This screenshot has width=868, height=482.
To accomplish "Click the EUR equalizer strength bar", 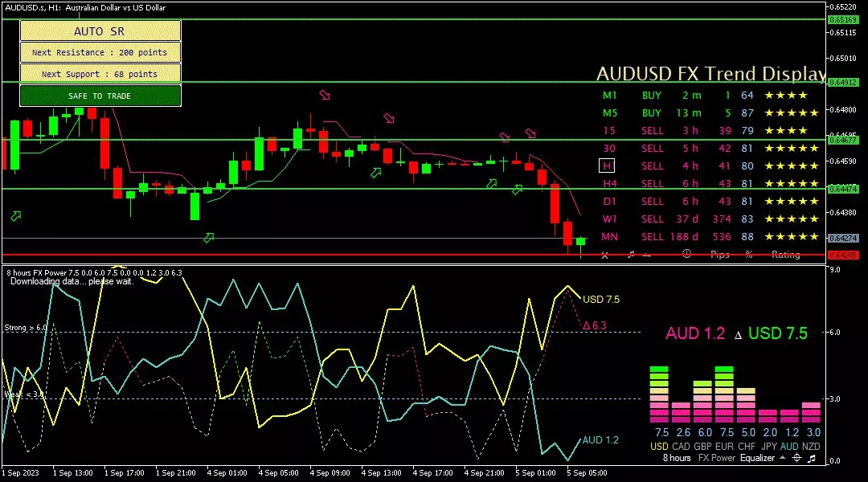I will click(x=724, y=394).
